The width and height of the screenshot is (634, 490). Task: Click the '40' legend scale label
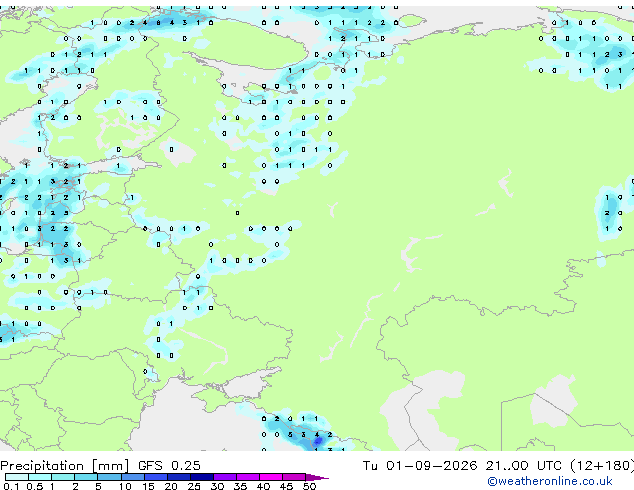(x=263, y=486)
